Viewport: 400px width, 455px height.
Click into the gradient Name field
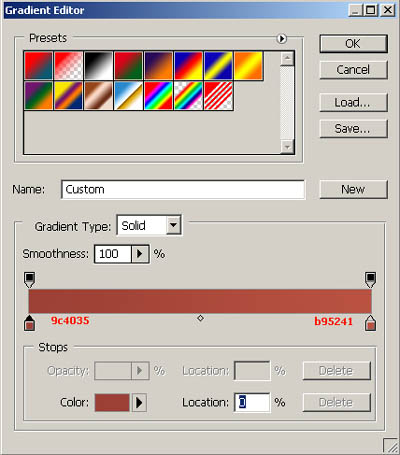(183, 190)
